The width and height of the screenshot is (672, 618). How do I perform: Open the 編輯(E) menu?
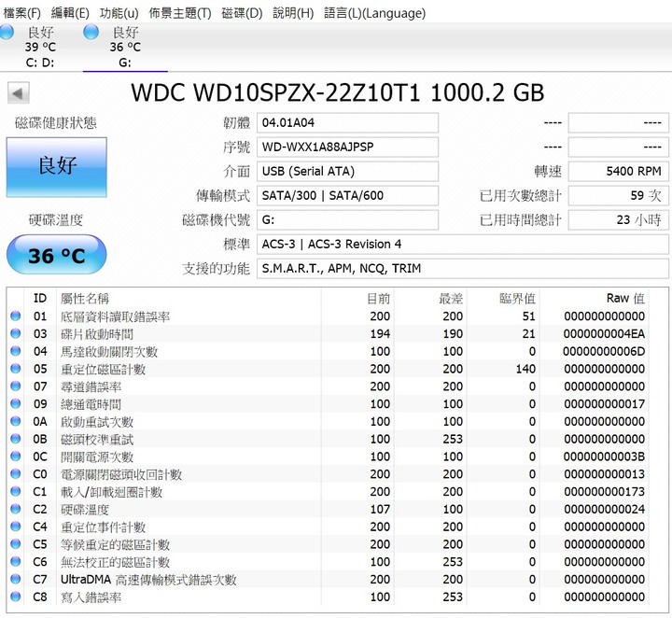tap(70, 13)
